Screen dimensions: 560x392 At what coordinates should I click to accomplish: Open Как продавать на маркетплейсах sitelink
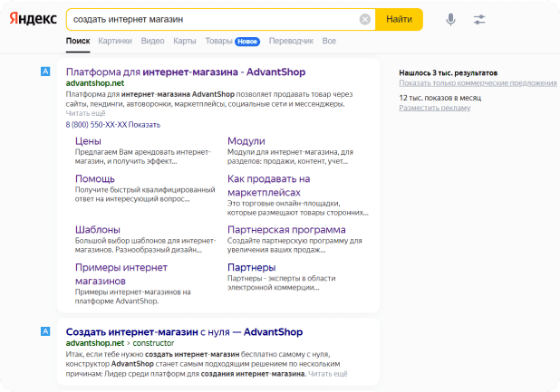[268, 186]
